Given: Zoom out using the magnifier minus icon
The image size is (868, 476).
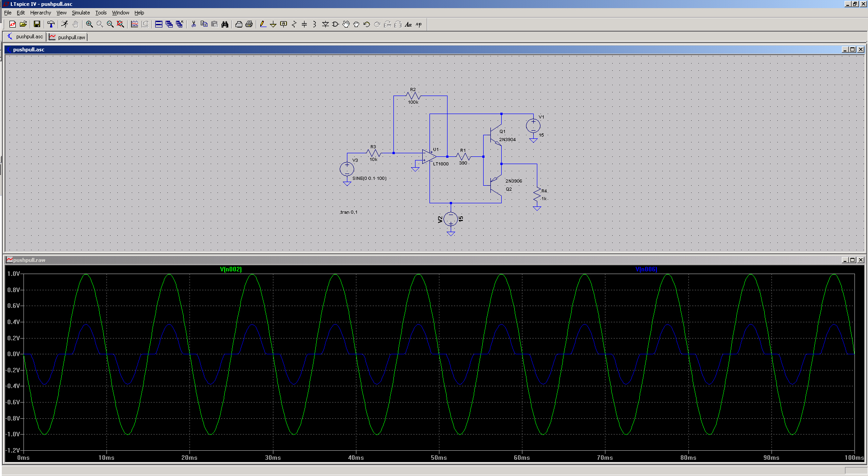Looking at the screenshot, I should [x=110, y=24].
